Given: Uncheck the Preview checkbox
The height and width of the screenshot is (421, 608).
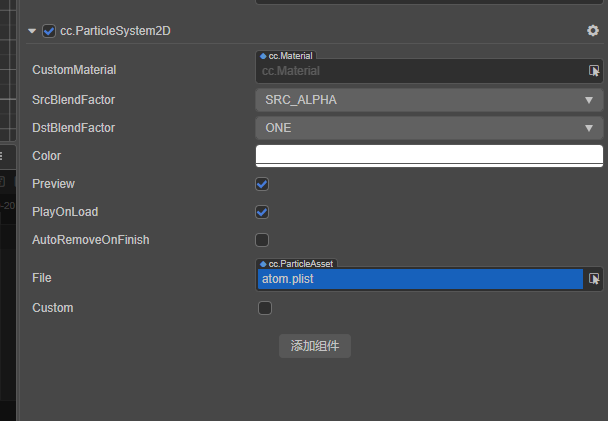Looking at the screenshot, I should click(x=262, y=184).
